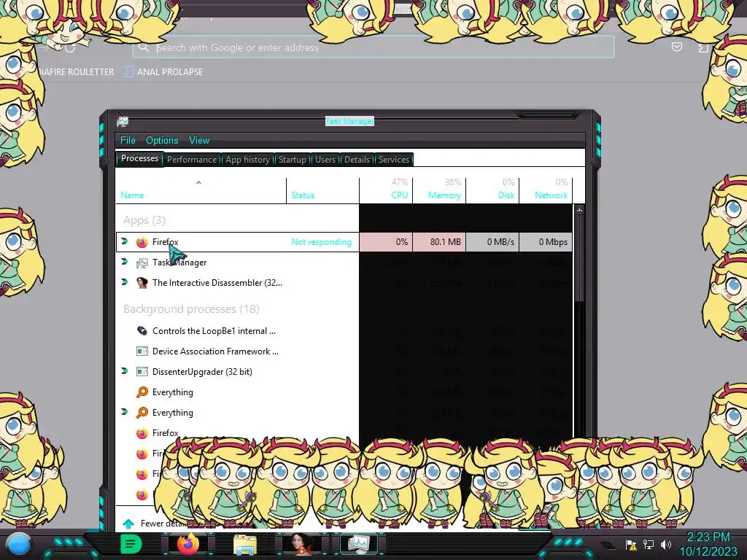Screen dimensions: 747x560
Task: Click the DissenterUpgrader process icon
Action: click(142, 372)
